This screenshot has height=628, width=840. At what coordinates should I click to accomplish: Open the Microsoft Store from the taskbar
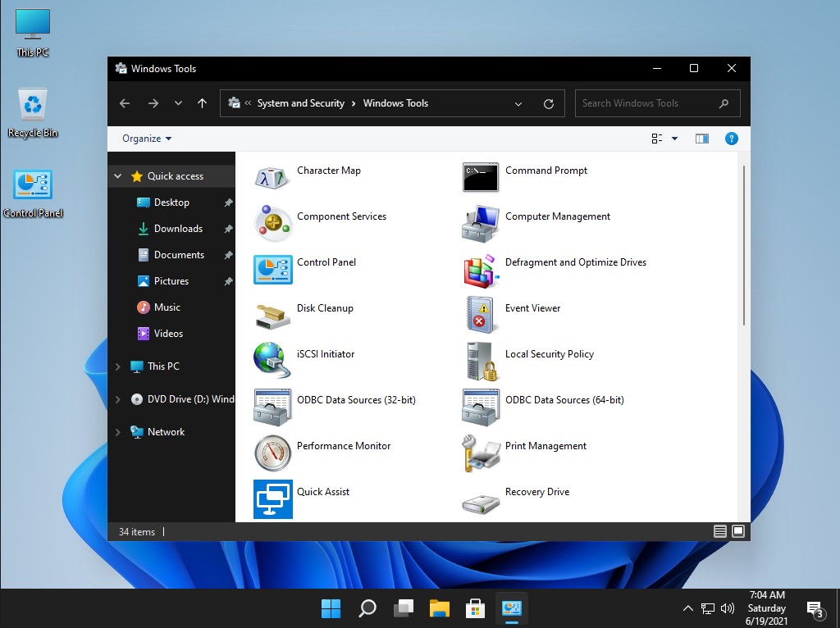click(475, 608)
